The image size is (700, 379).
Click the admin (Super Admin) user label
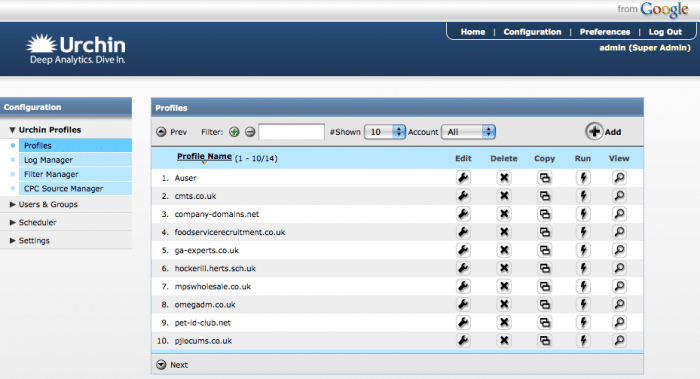(645, 48)
